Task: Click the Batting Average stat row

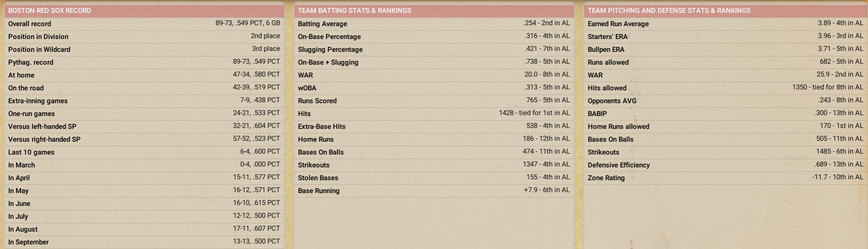Action: pyautogui.click(x=434, y=24)
